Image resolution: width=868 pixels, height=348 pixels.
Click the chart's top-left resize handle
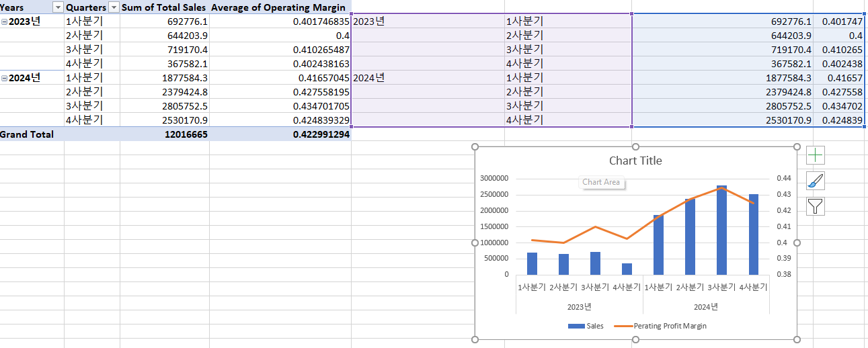pyautogui.click(x=475, y=147)
